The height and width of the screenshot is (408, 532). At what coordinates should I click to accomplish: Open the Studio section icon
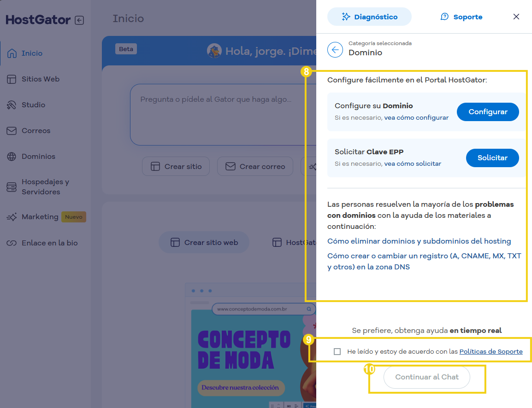pos(12,105)
